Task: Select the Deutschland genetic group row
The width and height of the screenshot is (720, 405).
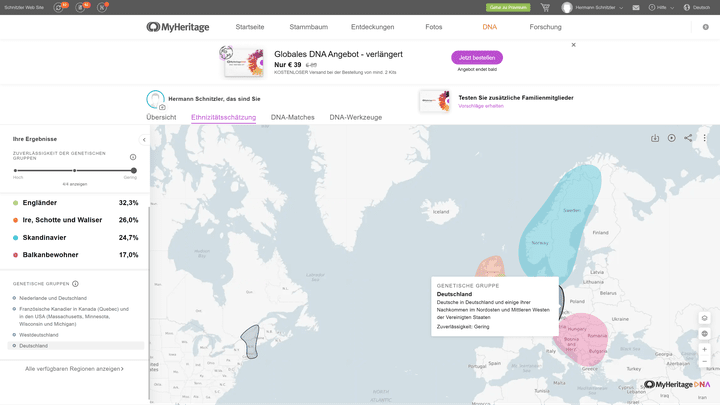Action: click(x=76, y=346)
